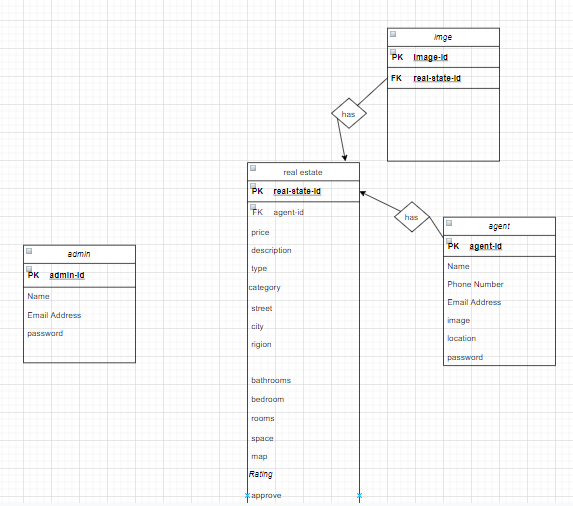The width and height of the screenshot is (573, 506).
Task: Select agent-id primary key in agent table
Action: coord(486,246)
